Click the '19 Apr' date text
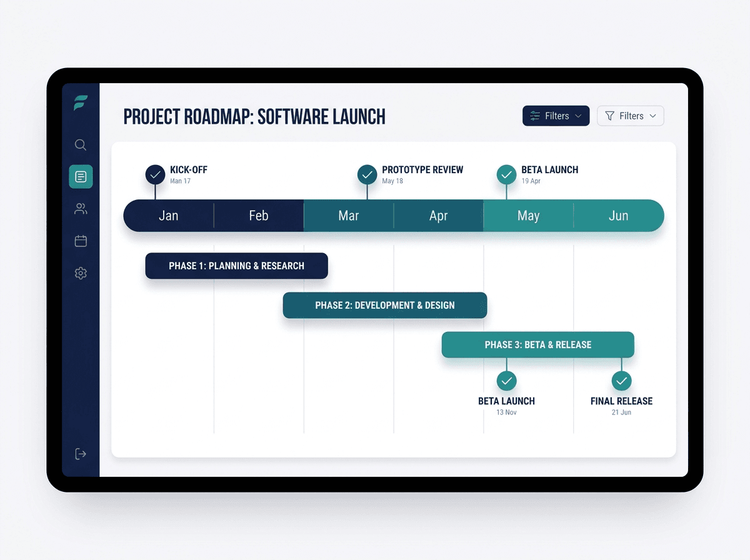The image size is (750, 560). (x=531, y=181)
